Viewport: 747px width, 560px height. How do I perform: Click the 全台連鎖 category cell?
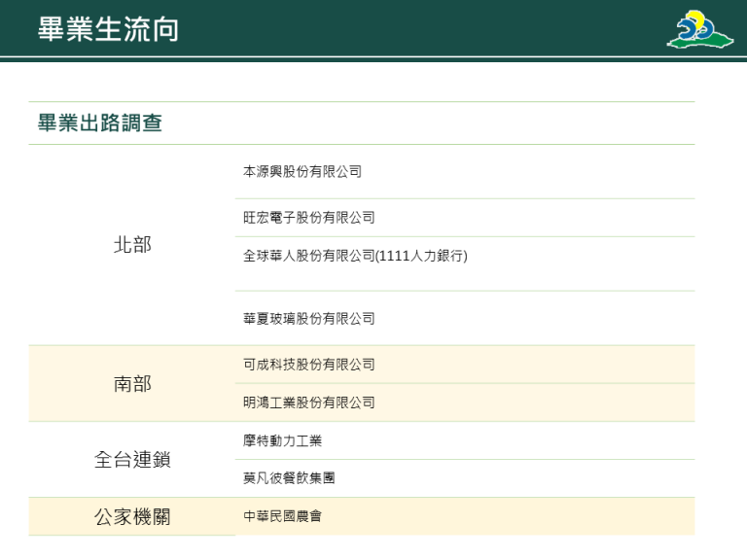132,460
